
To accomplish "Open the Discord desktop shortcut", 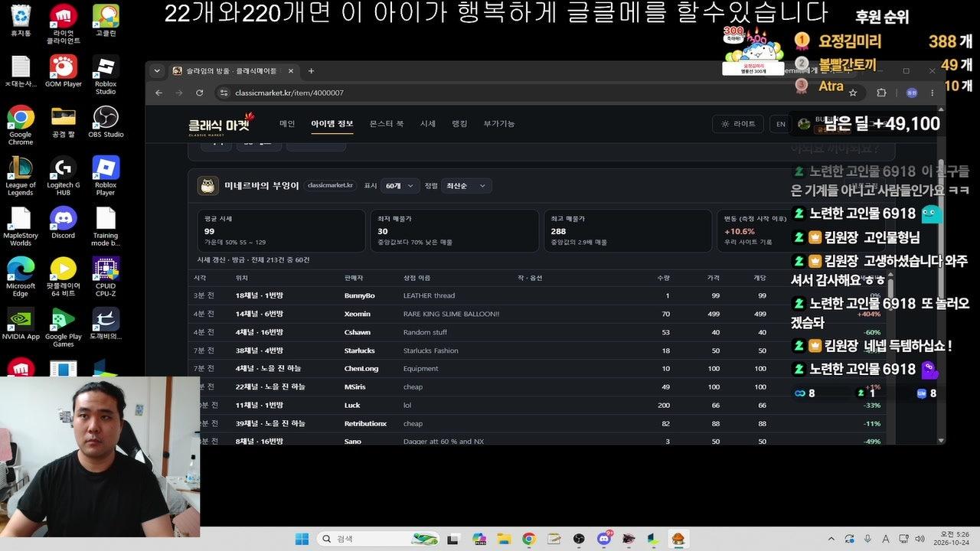I will point(63,223).
